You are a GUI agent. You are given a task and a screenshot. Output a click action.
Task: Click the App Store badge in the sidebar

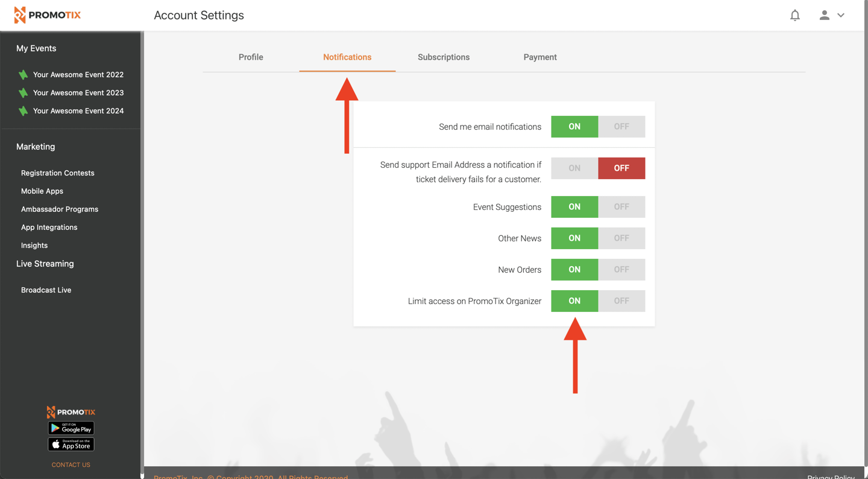[x=71, y=444]
